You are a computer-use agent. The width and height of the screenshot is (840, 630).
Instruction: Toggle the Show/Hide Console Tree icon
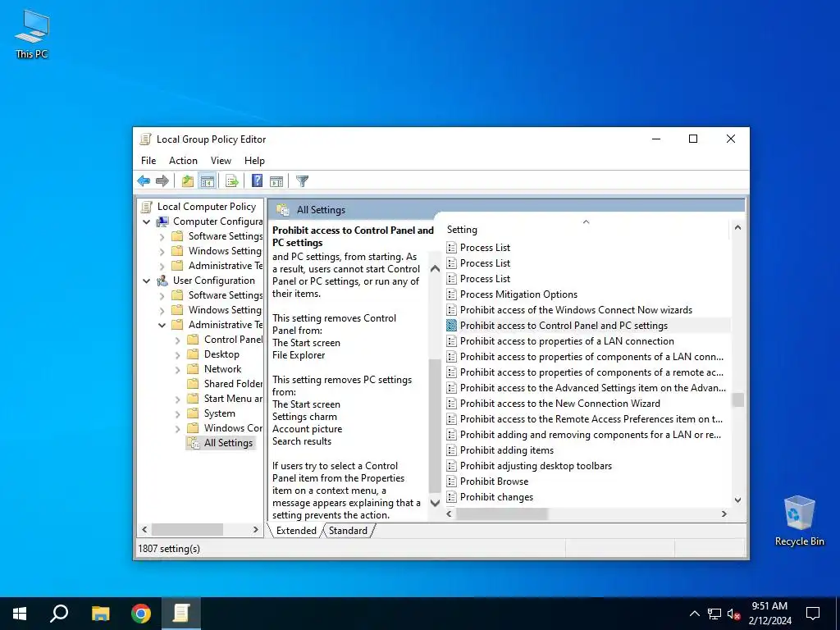(207, 181)
